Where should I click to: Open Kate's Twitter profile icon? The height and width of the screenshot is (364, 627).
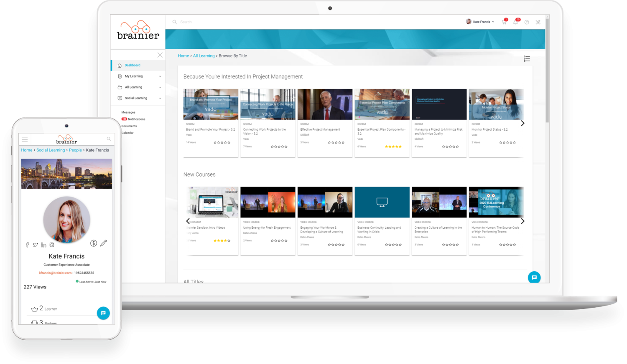click(x=36, y=245)
